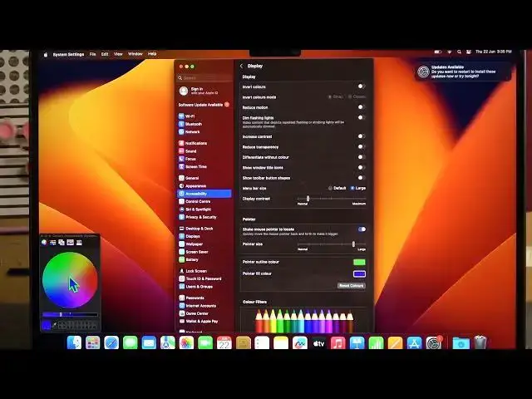Open the System Settings menu

[68, 54]
